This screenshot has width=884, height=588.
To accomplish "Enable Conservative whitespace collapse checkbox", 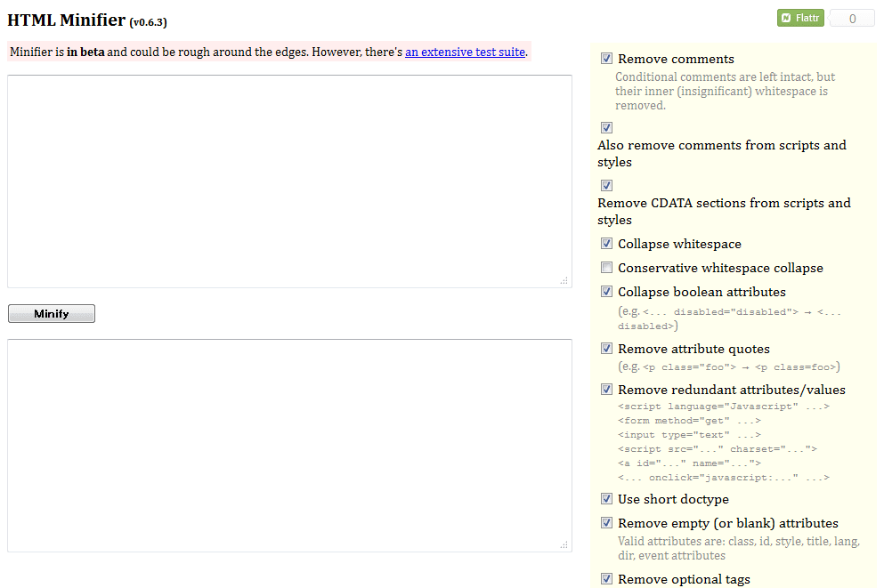I will pyautogui.click(x=606, y=268).
